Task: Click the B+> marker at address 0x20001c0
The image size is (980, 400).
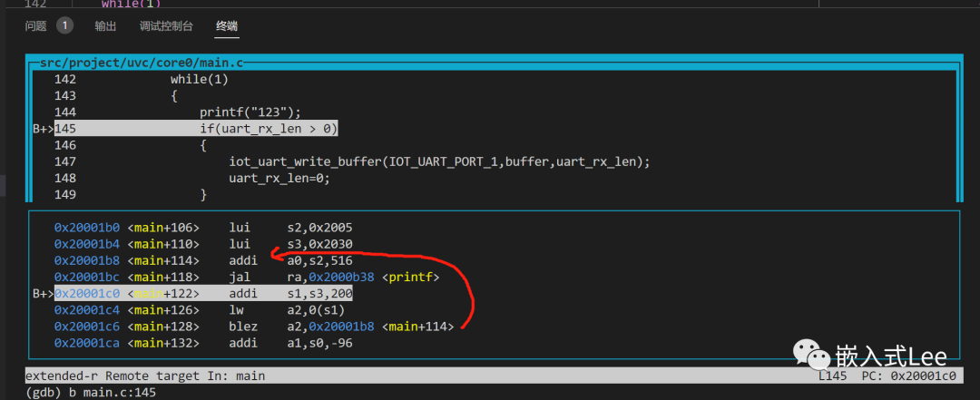Action: tap(44, 293)
